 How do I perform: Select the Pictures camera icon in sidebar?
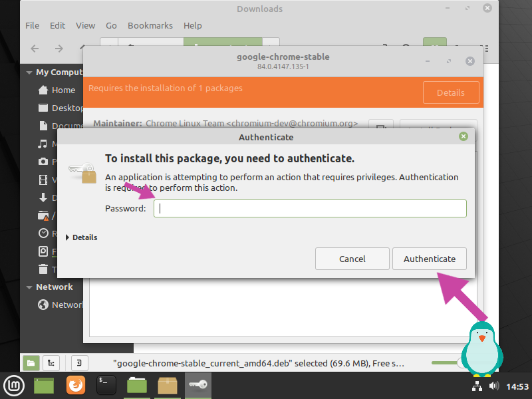[x=43, y=162]
